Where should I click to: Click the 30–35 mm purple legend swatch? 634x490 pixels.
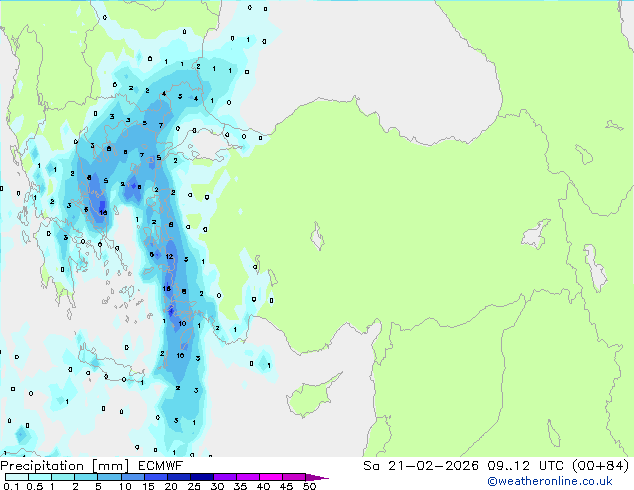click(224, 477)
